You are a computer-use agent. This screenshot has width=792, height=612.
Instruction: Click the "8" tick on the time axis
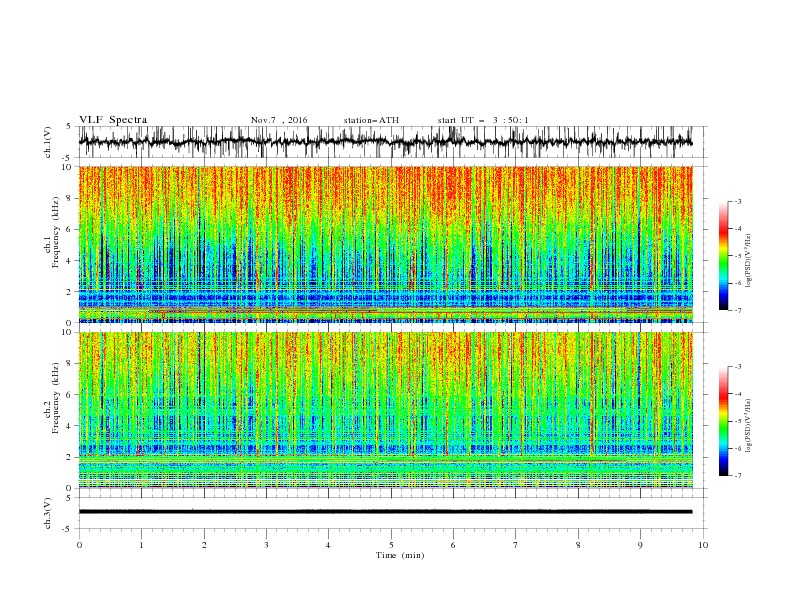click(x=578, y=545)
